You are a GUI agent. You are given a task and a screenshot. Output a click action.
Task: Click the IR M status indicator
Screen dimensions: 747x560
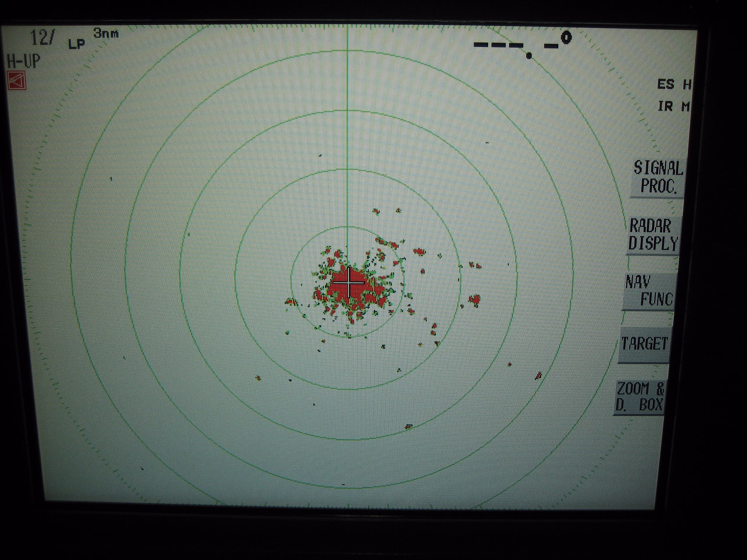673,106
